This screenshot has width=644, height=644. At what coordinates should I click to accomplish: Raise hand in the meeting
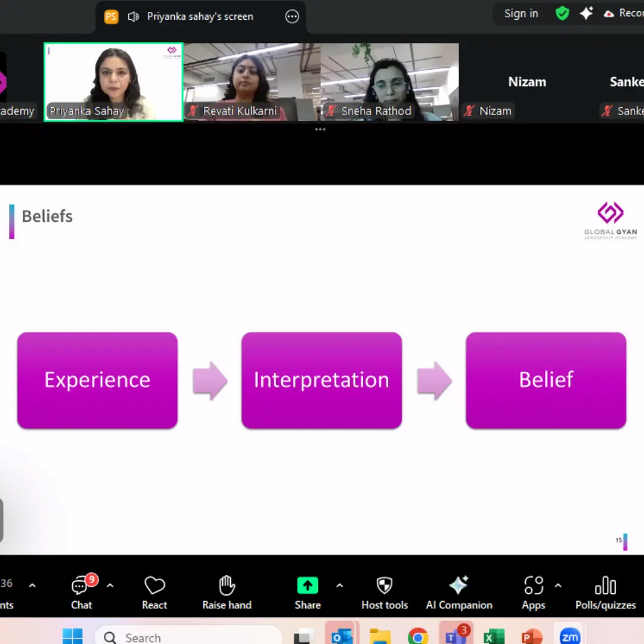[x=227, y=593]
